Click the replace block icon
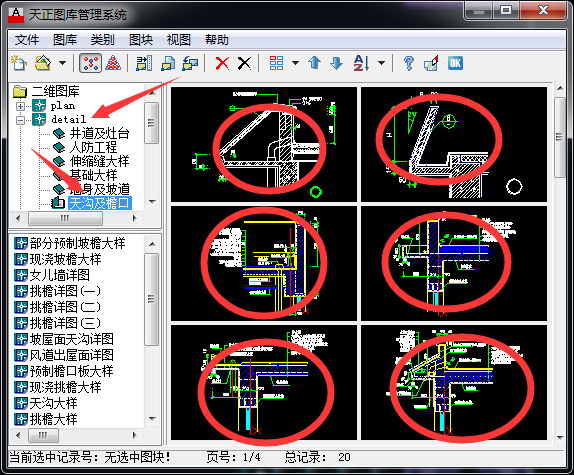Screen dimensions: 574x475 tap(431, 63)
